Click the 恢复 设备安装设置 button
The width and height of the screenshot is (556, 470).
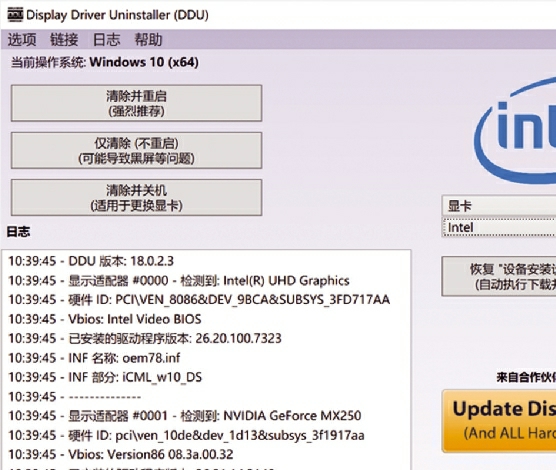tap(499, 276)
